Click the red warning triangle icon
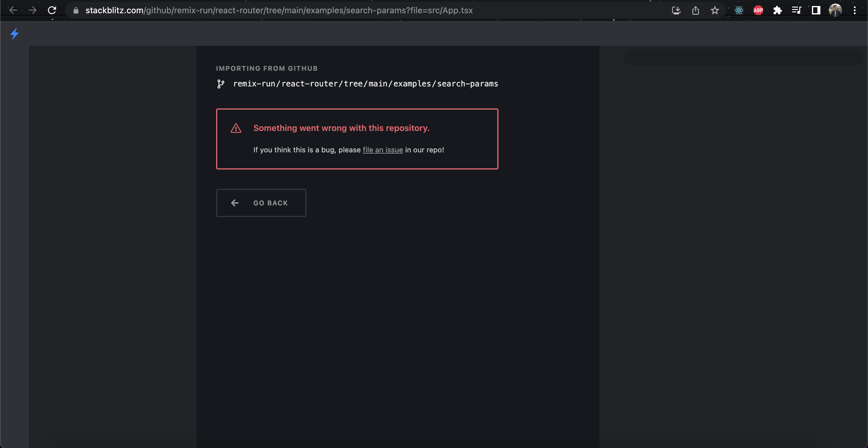The width and height of the screenshot is (868, 448). (236, 128)
